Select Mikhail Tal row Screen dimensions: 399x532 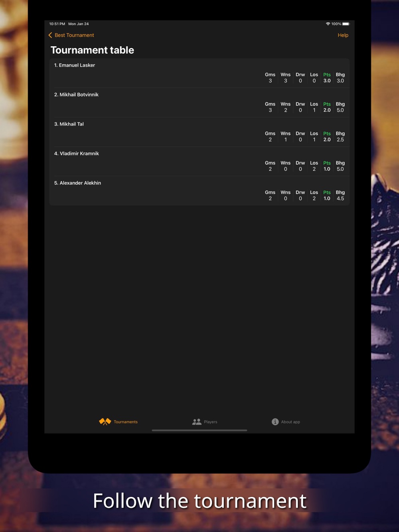click(x=199, y=132)
